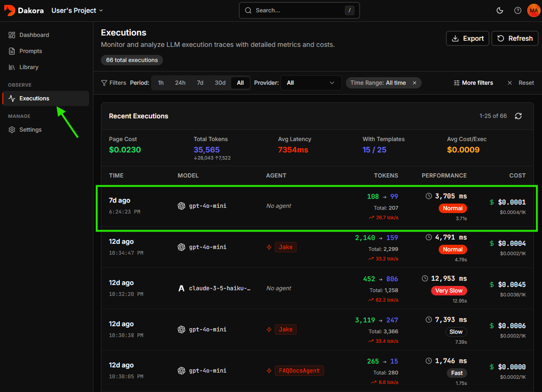Click the Dakora flame logo

pos(9,10)
